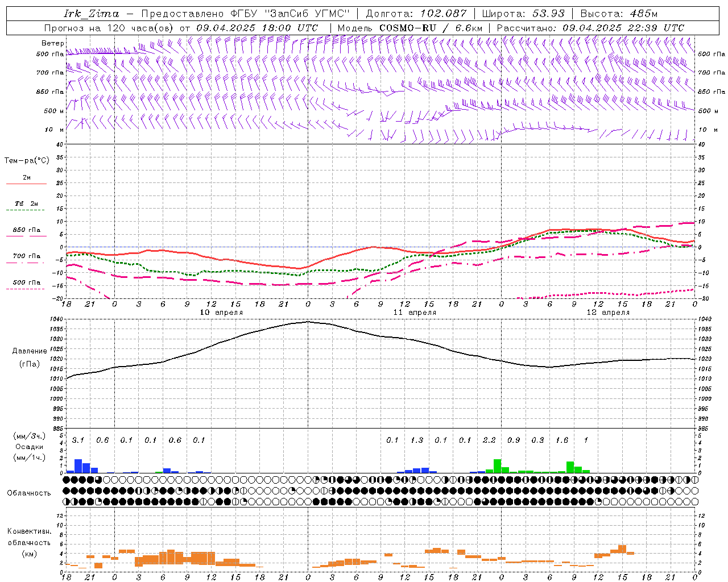Click Рассчитано: 09.04.2025 22:39 UTC timestamp

[590, 28]
